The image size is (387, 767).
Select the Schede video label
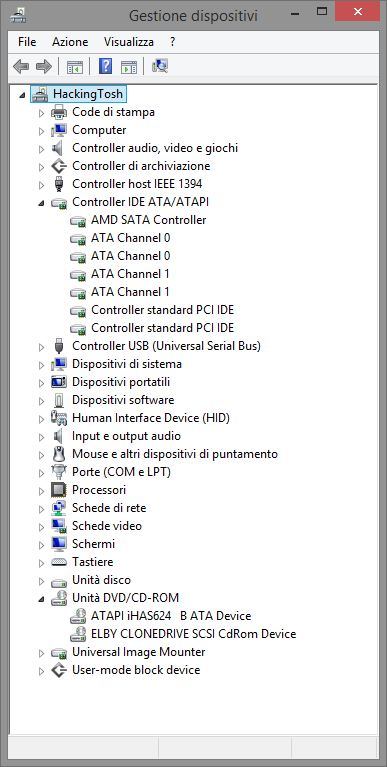pos(107,526)
